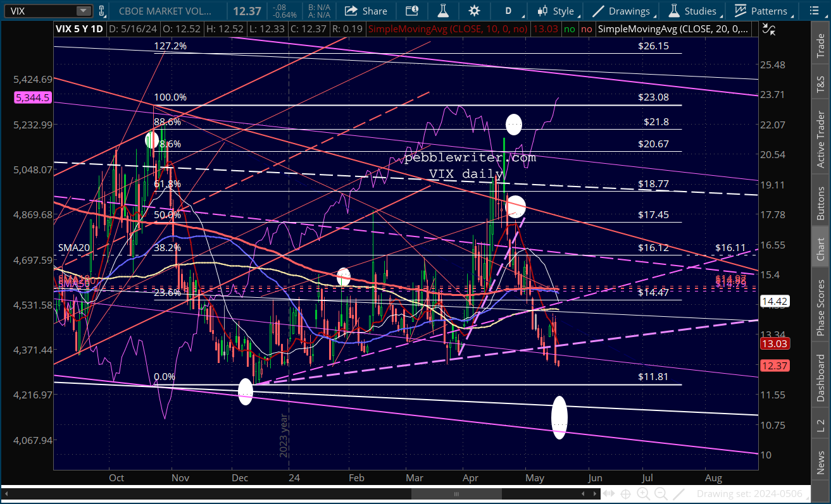Screen dimensions: 831x504
Task: Open the T&S side tab
Action: (820, 84)
